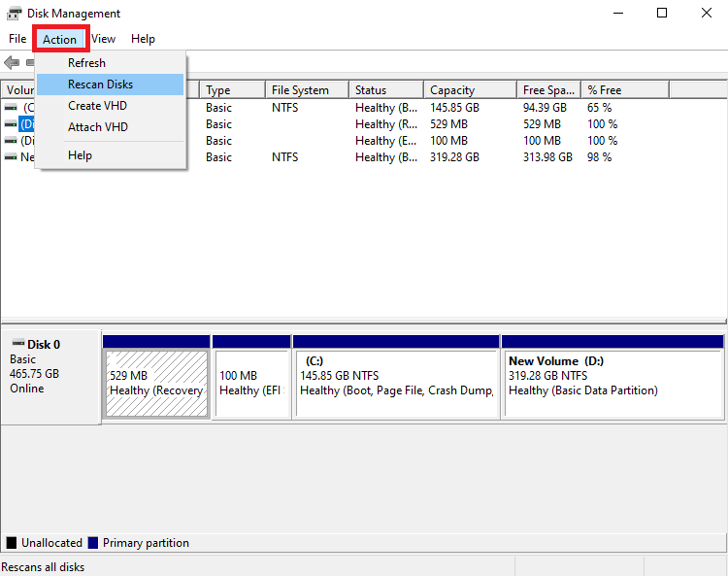Open the File menu
The image size is (728, 576).
point(17,39)
